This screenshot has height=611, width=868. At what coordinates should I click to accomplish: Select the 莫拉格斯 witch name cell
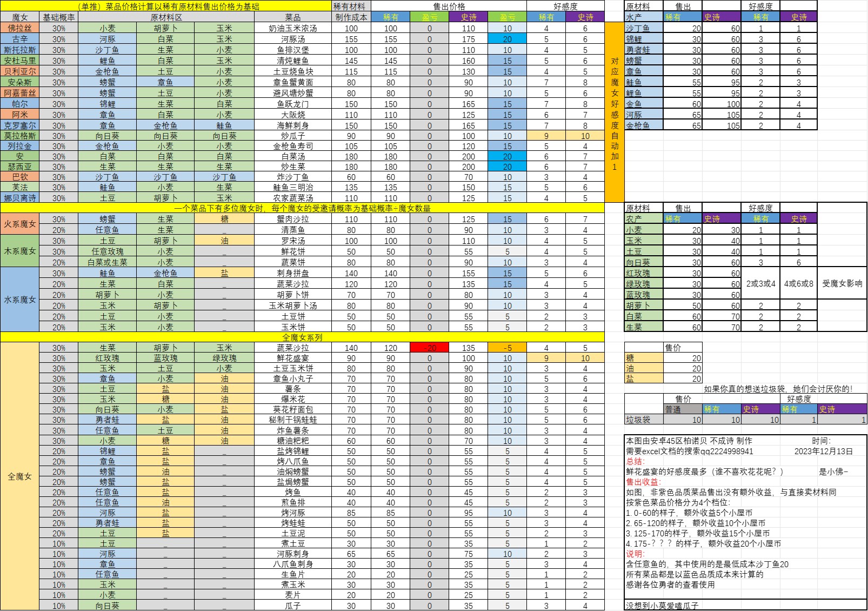[19, 136]
